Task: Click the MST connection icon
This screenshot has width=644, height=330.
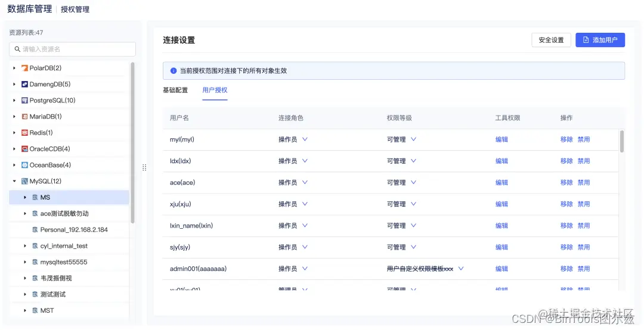Action: pos(35,311)
